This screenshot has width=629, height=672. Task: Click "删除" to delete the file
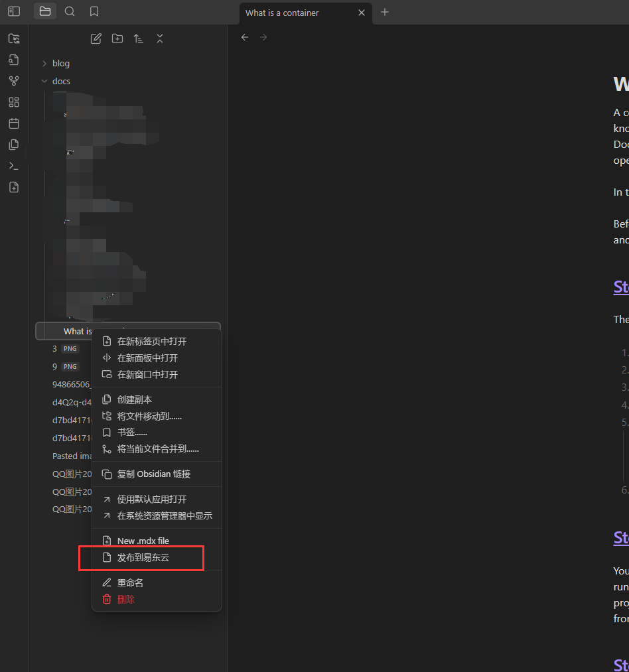(x=126, y=599)
